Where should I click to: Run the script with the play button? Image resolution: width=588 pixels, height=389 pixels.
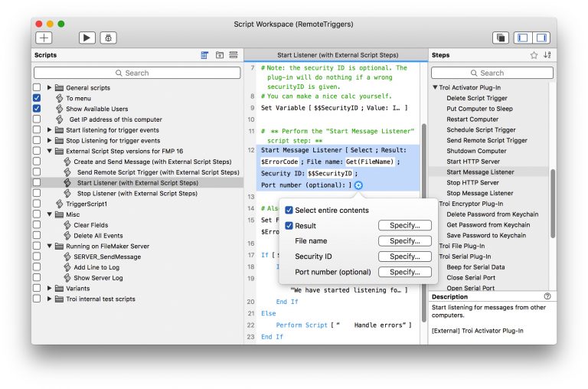click(x=87, y=38)
